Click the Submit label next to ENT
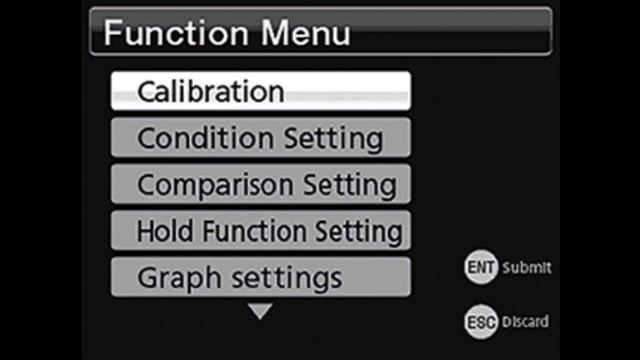 point(527,268)
